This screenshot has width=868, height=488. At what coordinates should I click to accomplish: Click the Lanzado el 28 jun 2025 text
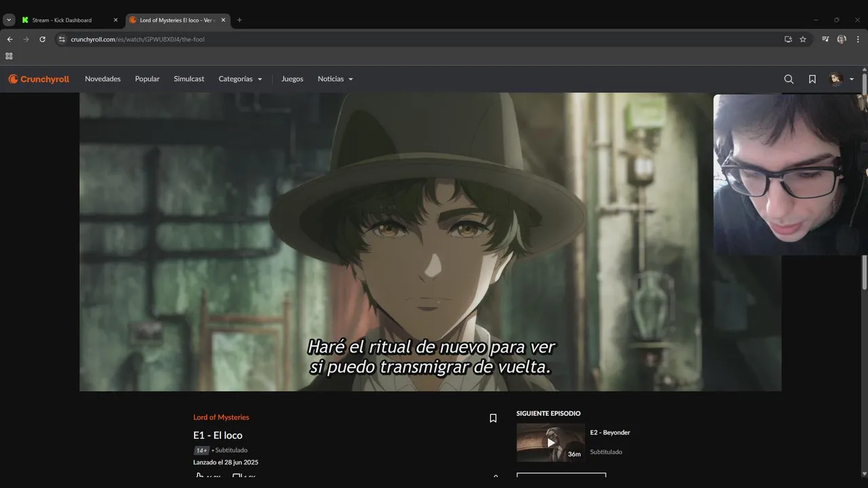(x=226, y=462)
